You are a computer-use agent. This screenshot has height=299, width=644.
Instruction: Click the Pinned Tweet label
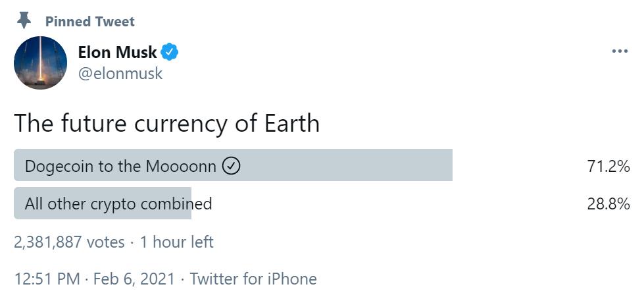(90, 21)
